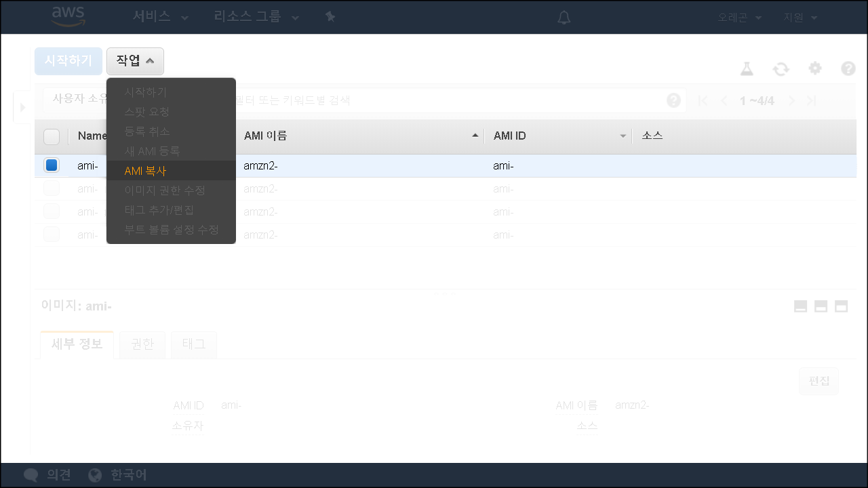The height and width of the screenshot is (488, 868).
Task: Click the 의견 feedback speech bubble
Action: point(31,475)
